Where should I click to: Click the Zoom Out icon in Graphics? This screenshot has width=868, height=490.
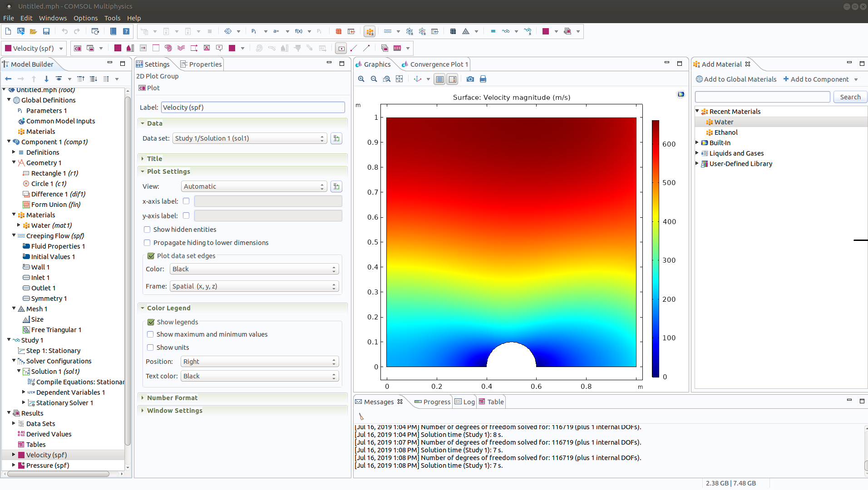click(x=374, y=79)
